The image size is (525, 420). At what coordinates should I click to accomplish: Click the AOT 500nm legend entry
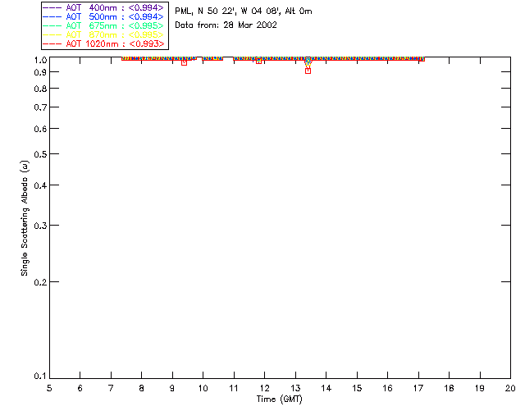[103, 16]
